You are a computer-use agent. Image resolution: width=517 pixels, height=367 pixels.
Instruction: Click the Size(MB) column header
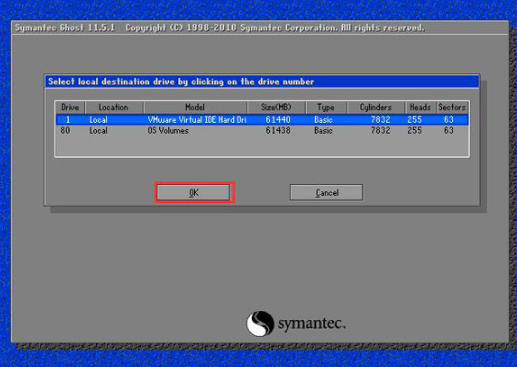point(276,107)
